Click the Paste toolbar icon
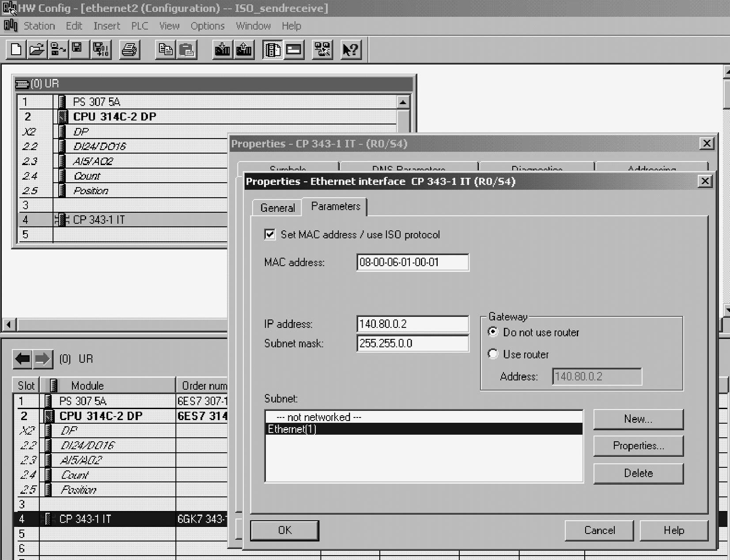Screen dimensions: 730x560 click(x=187, y=49)
